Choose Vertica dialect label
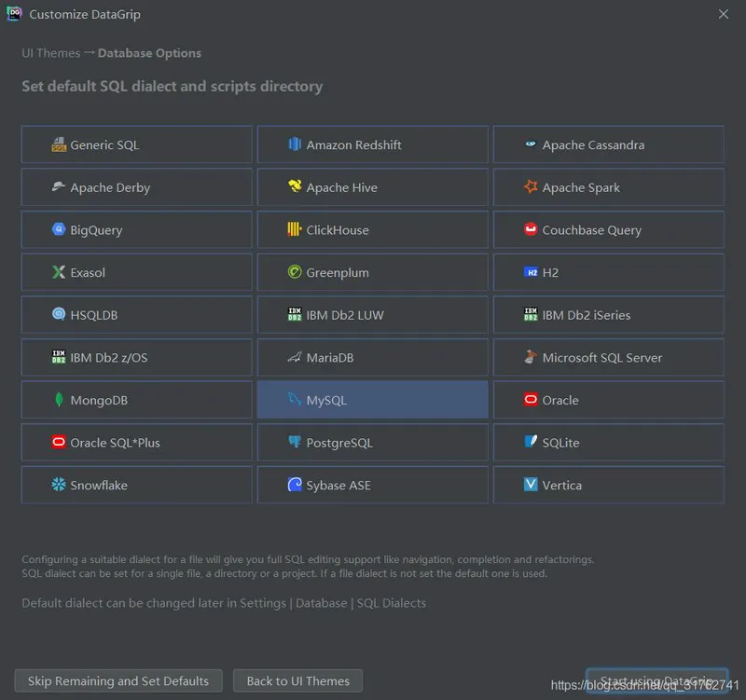Screen dimensions: 746x700 tap(562, 486)
